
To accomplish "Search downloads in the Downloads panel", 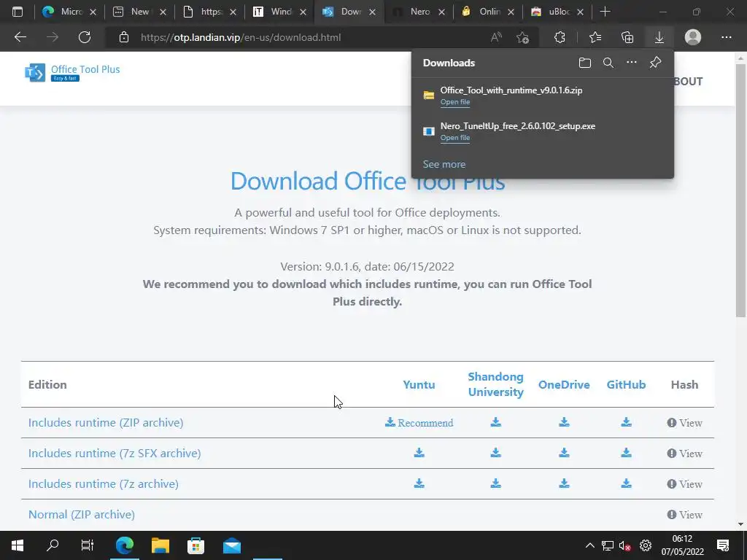I will point(608,63).
